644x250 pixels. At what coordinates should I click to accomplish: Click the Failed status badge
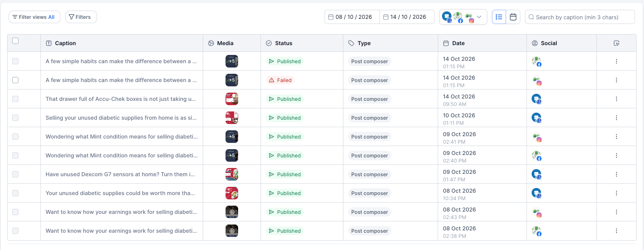point(280,80)
